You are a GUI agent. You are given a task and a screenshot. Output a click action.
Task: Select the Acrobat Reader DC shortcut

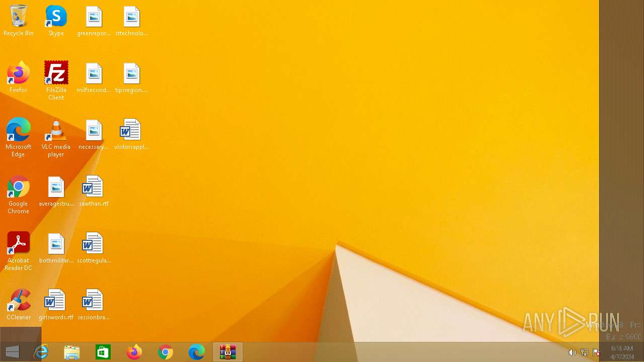(19, 251)
